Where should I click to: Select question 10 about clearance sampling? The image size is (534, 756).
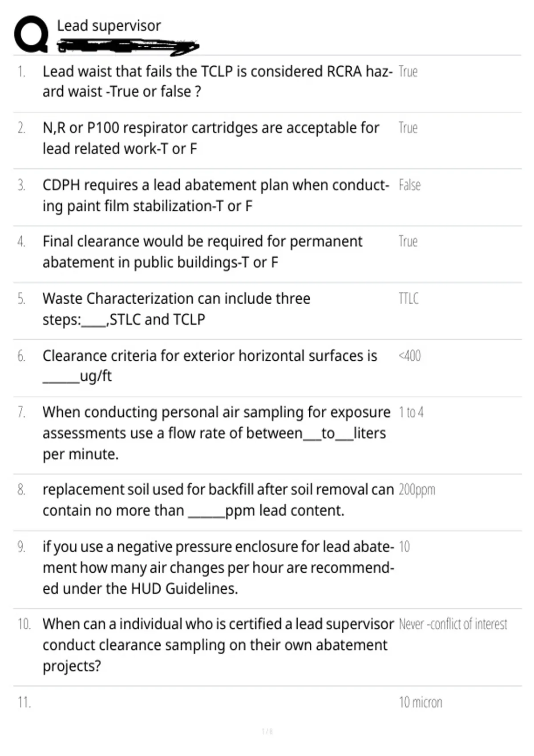coord(218,645)
